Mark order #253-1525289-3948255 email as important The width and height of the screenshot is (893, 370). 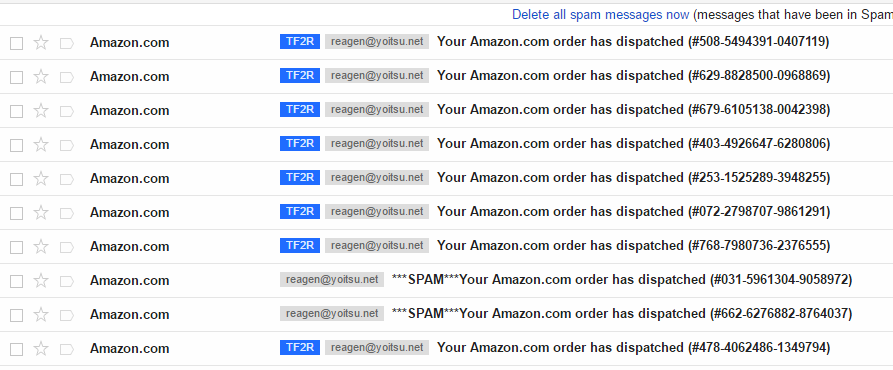click(x=67, y=179)
